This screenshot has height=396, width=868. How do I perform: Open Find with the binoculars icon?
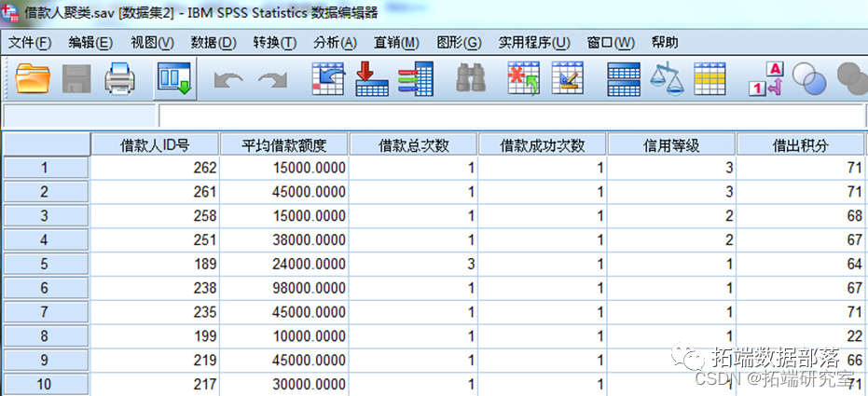[471, 78]
